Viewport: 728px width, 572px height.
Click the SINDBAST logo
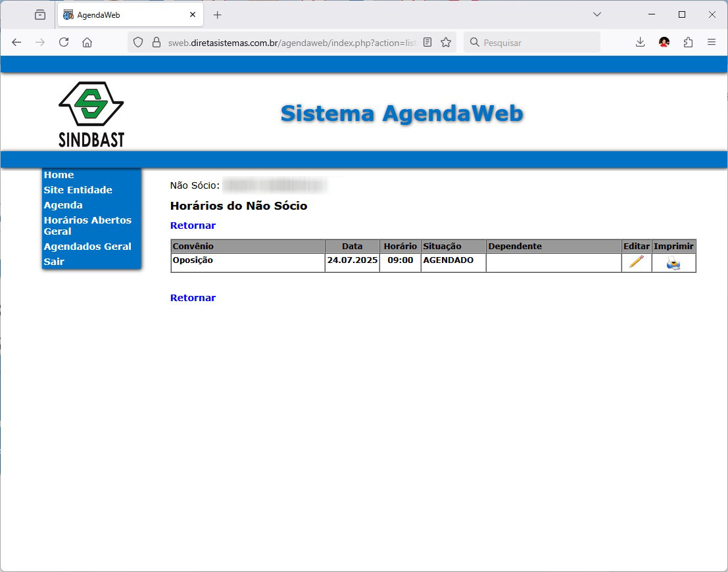pyautogui.click(x=91, y=114)
